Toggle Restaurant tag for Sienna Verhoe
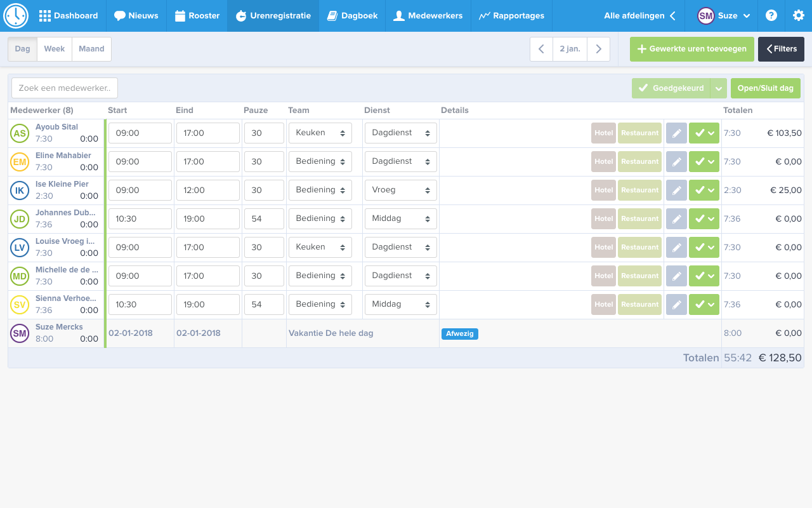Viewport: 812px width, 508px height. pyautogui.click(x=639, y=305)
